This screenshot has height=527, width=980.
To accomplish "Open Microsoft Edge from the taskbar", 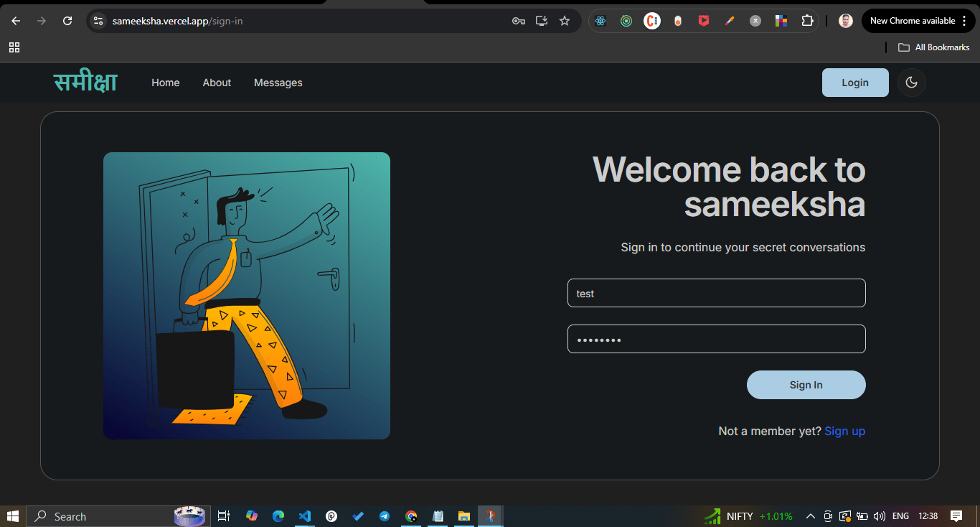I will click(x=278, y=516).
